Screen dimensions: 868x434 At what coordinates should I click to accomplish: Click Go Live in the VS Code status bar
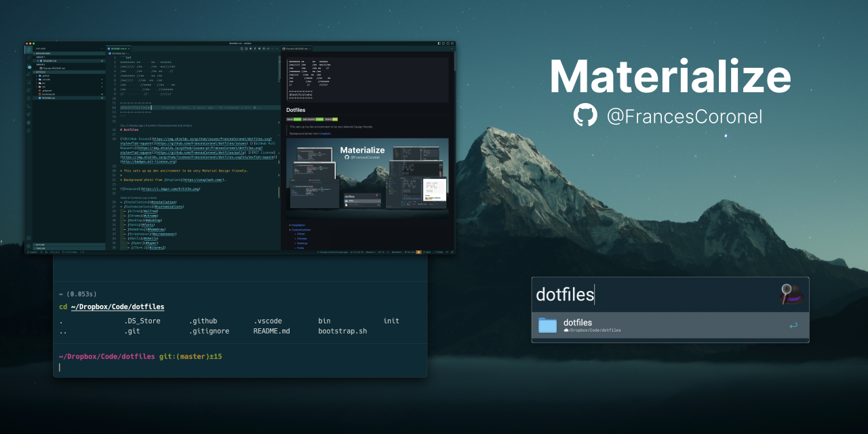410,252
